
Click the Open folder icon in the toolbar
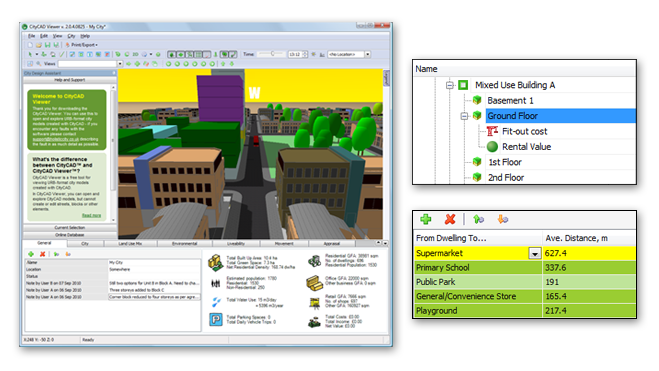[x=39, y=45]
